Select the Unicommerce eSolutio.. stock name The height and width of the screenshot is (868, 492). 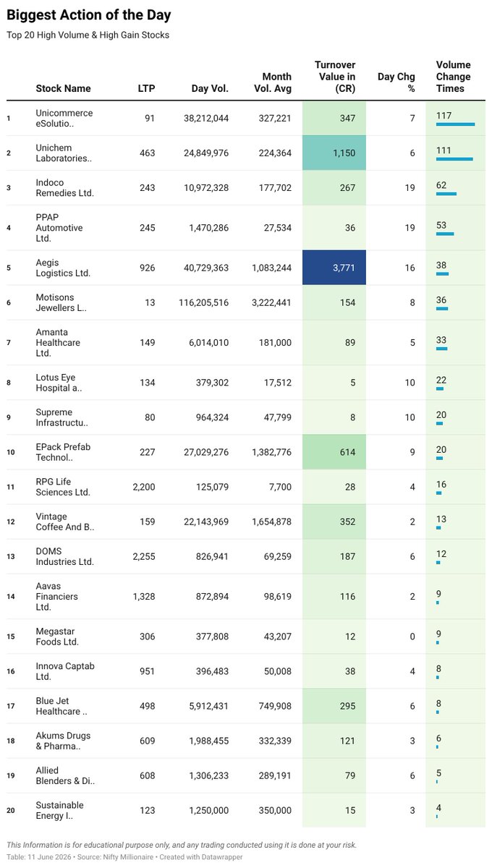64,118
